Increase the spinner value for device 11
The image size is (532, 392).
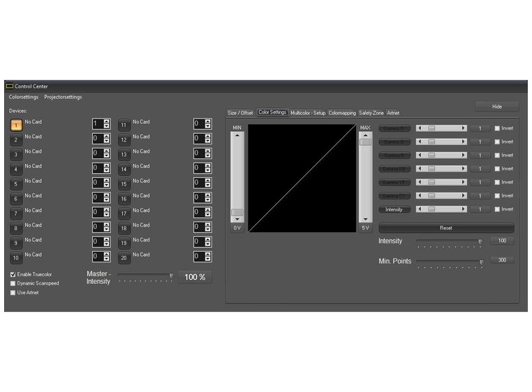pos(207,121)
